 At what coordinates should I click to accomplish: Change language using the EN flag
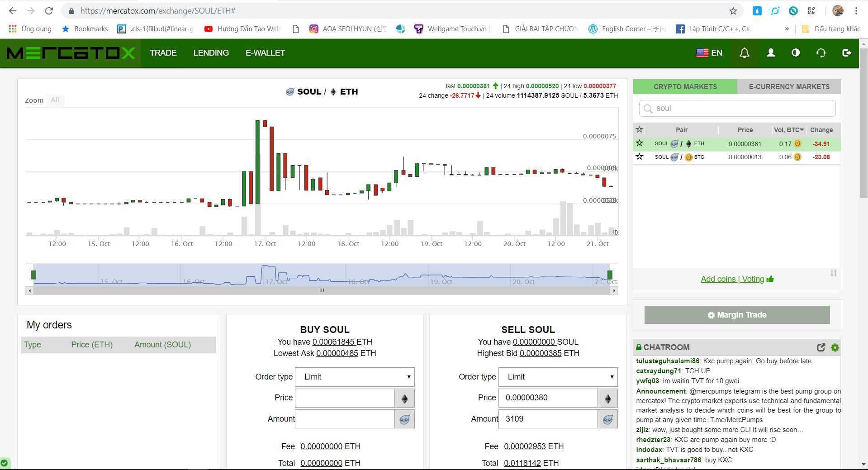pyautogui.click(x=709, y=53)
